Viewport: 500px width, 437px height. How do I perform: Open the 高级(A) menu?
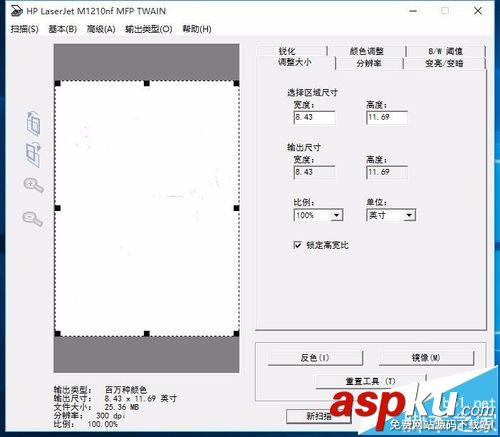101,29
